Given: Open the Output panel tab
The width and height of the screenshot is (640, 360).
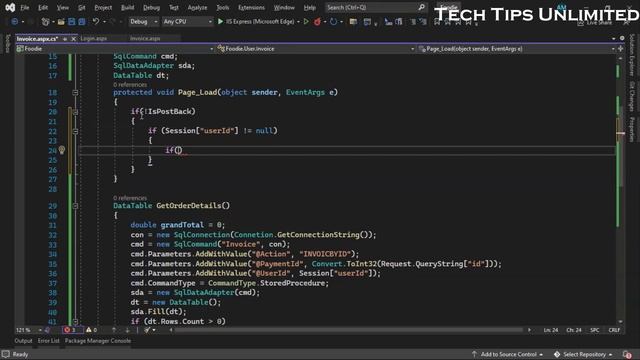Looking at the screenshot, I should tap(23, 341).
